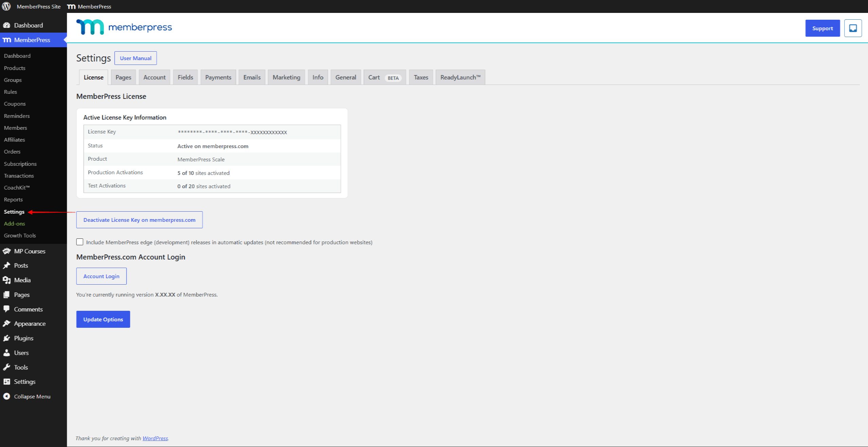The width and height of the screenshot is (868, 447).
Task: Open Affiliates in MemberPress menu
Action: pos(15,140)
